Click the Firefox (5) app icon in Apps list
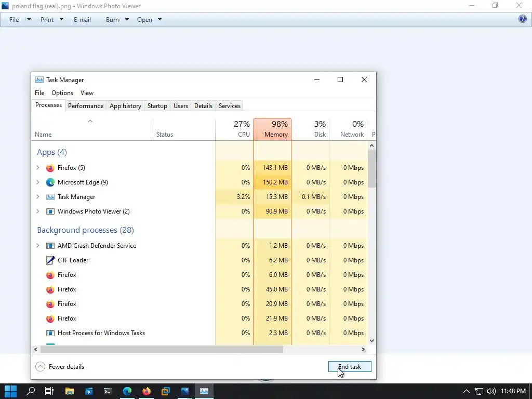The image size is (532, 399). click(50, 168)
